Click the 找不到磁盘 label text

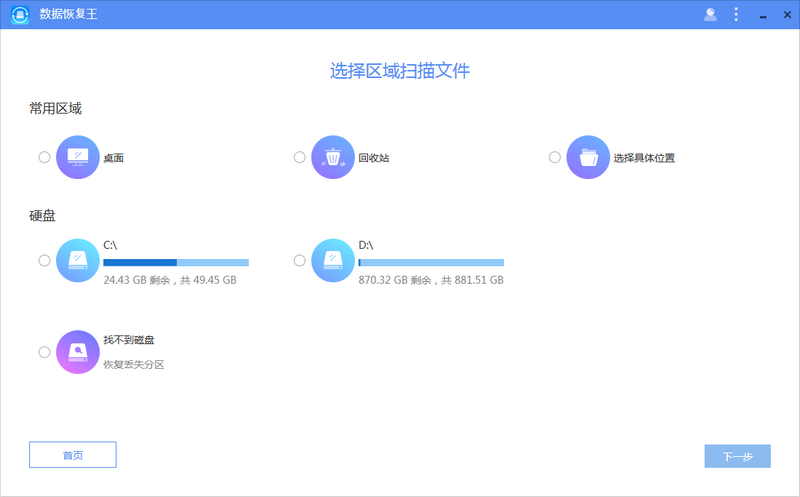click(129, 340)
